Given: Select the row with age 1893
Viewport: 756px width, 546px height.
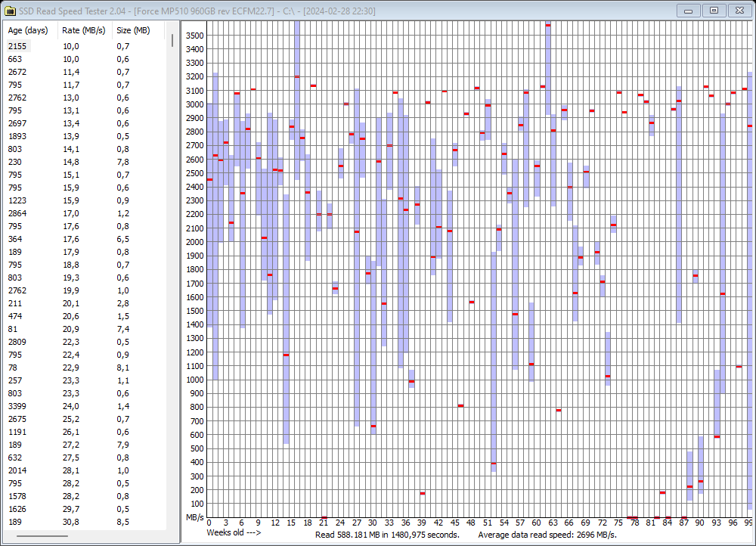Looking at the screenshot, I should (85, 136).
